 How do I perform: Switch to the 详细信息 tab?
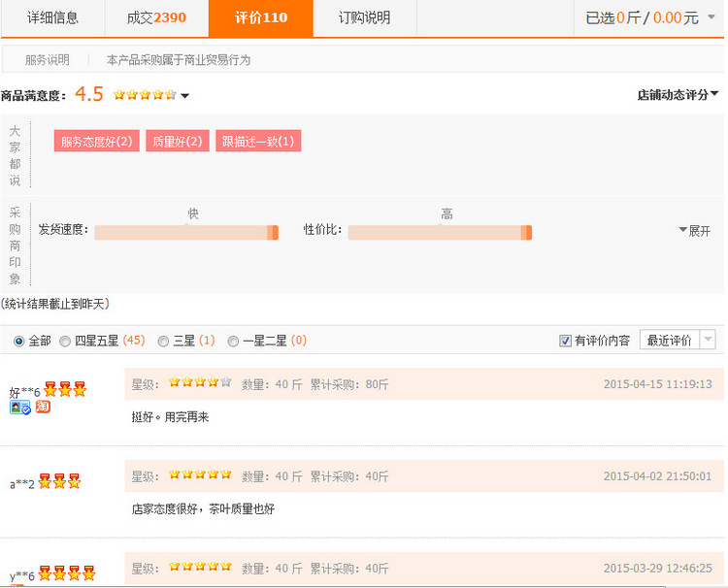[x=52, y=17]
